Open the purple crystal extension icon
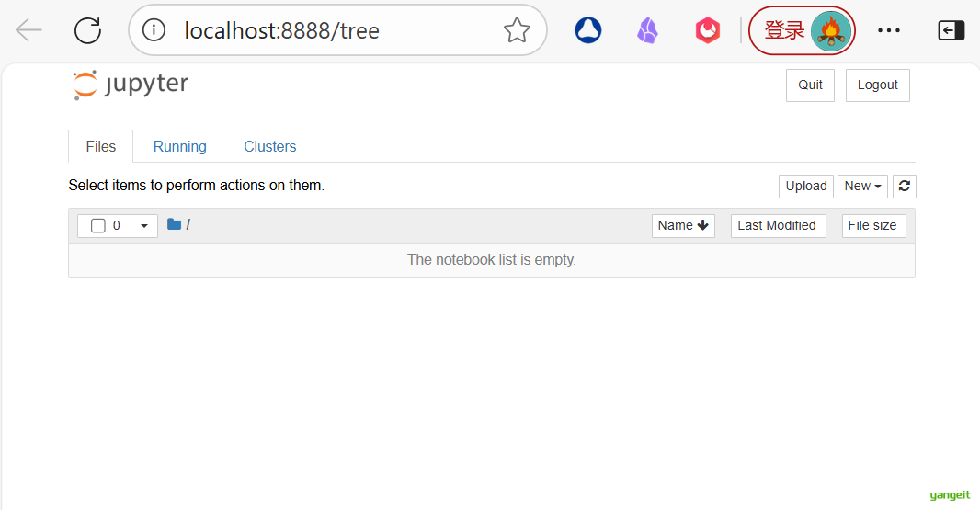 (647, 30)
